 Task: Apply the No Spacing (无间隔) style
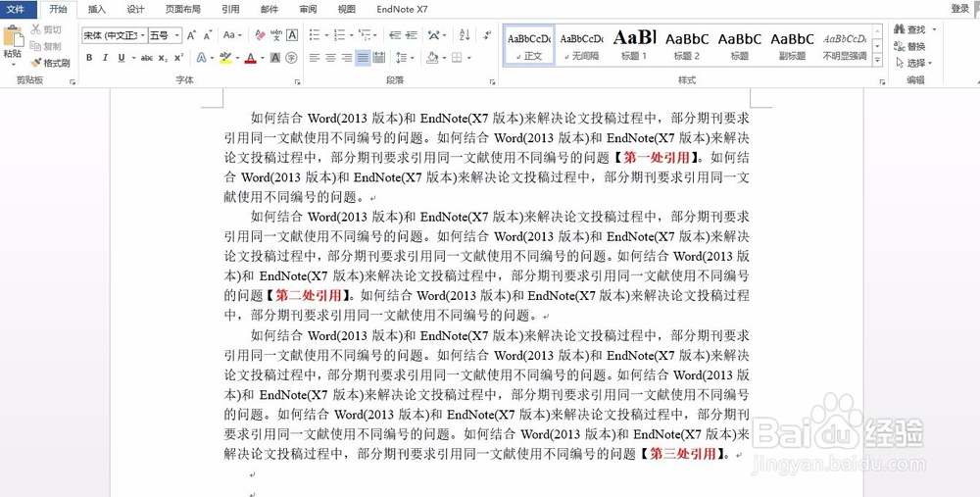581,45
